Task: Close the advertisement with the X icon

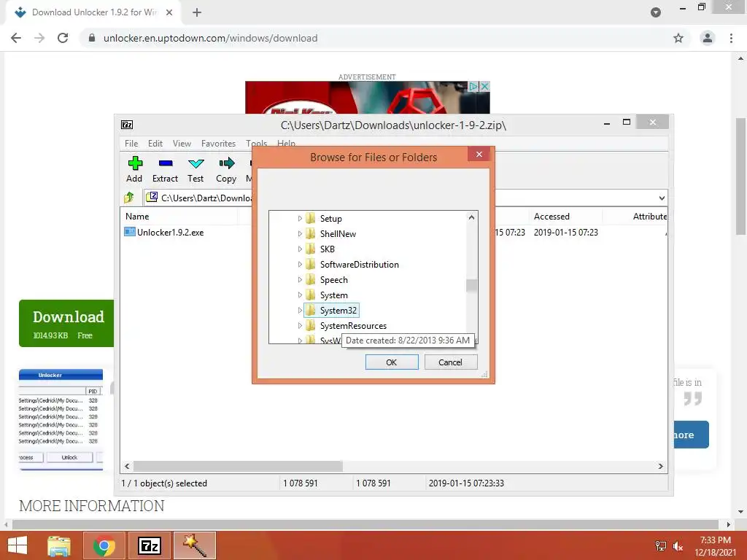Action: point(484,86)
